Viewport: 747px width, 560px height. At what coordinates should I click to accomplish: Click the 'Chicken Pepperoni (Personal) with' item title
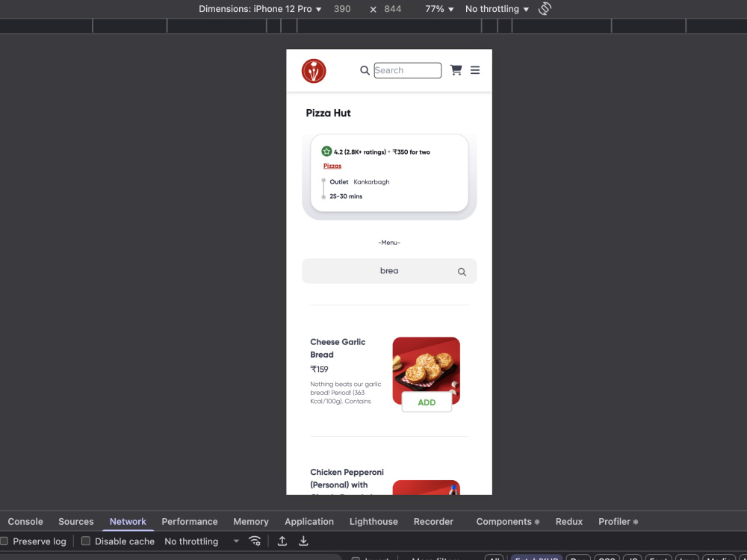pyautogui.click(x=347, y=478)
